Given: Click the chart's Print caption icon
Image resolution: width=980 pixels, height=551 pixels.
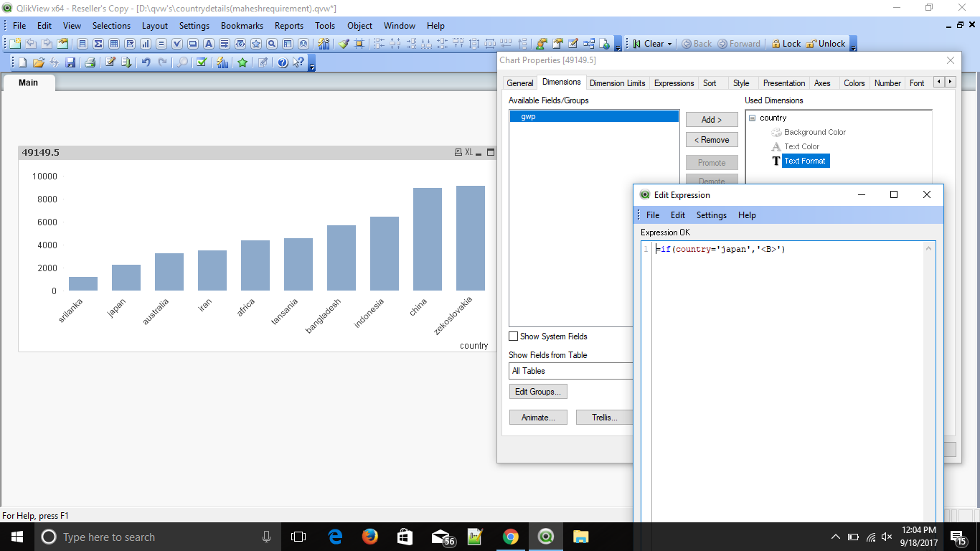Looking at the screenshot, I should click(458, 152).
